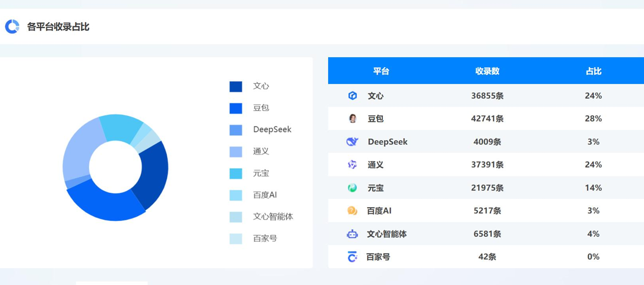644x285 pixels.
Task: Click the donut chart icon beside 各平台收录占比
Action: (x=12, y=26)
